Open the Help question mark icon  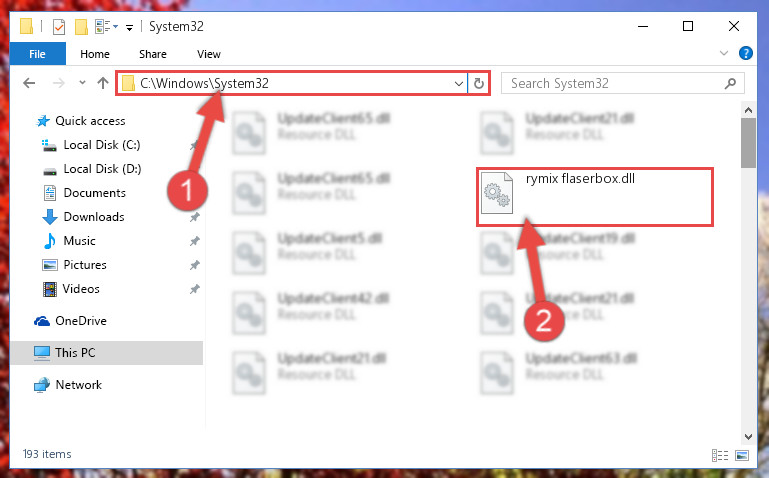[745, 53]
